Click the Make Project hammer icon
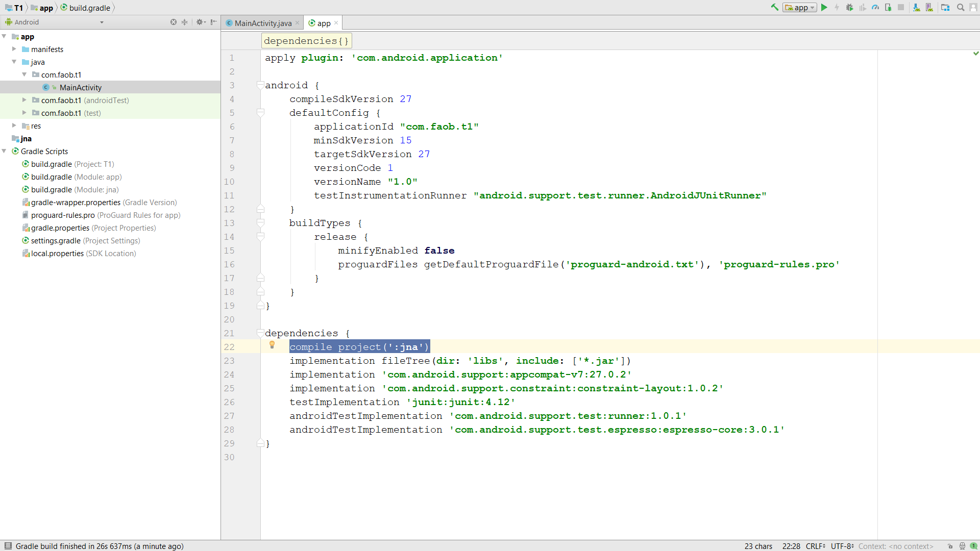This screenshot has width=980, height=551. [x=775, y=8]
